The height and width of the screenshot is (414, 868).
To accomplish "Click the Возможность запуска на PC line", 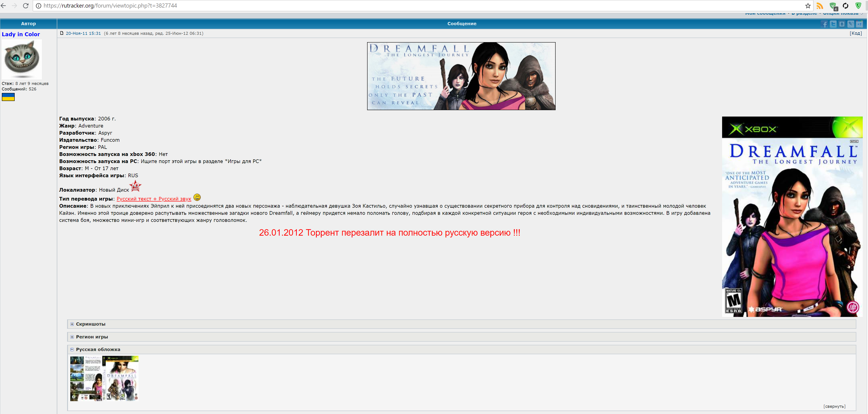I will tap(160, 161).
